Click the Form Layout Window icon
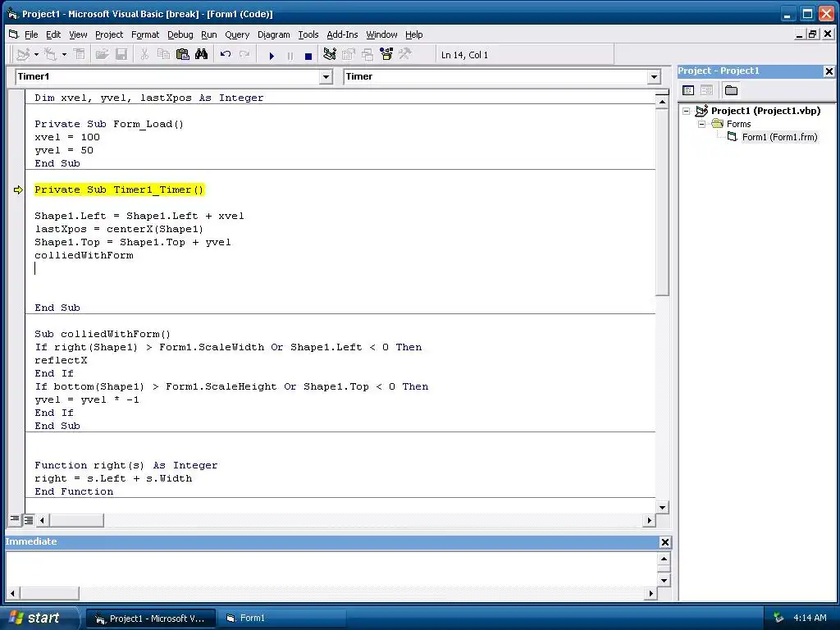The width and height of the screenshot is (840, 630). pos(367,54)
